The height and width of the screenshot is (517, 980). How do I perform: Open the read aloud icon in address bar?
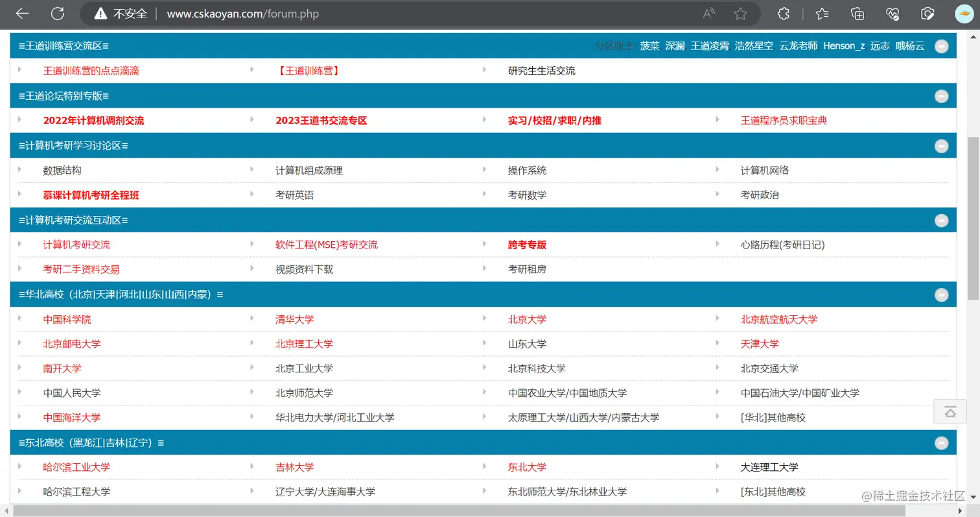(709, 14)
